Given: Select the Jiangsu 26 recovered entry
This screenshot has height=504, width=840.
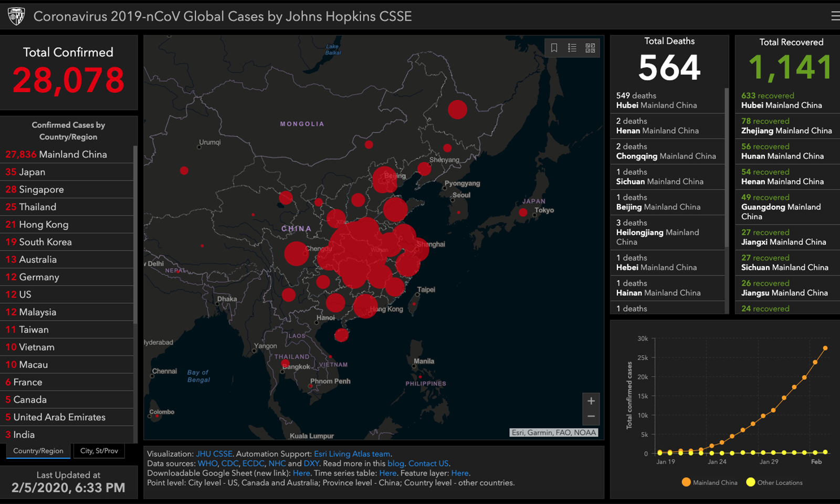Looking at the screenshot, I should point(787,288).
